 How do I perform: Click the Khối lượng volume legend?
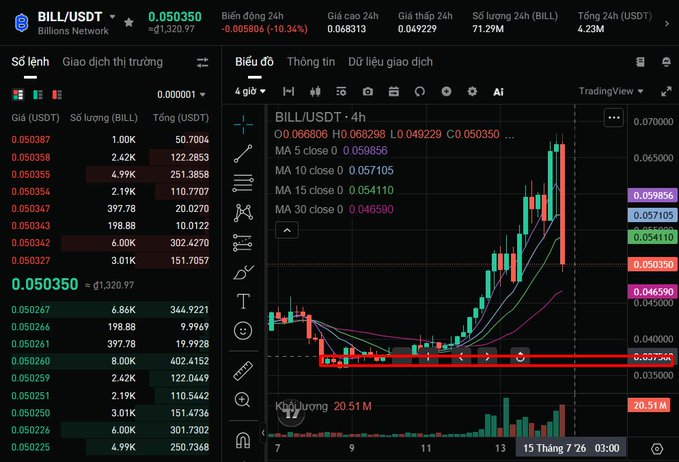click(x=323, y=406)
